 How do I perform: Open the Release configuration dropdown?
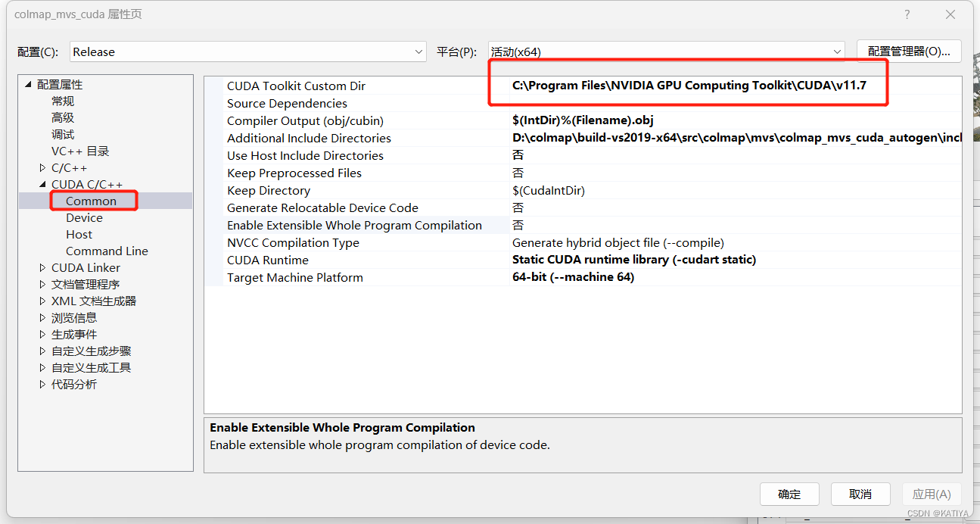pos(417,51)
